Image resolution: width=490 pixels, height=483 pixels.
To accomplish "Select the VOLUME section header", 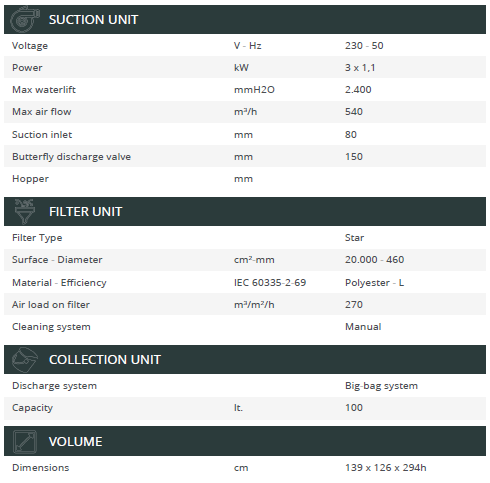I will [x=245, y=441].
